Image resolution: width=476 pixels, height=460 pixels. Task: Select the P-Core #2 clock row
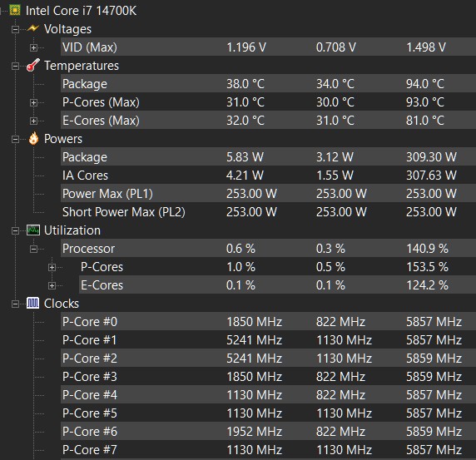tap(268, 358)
